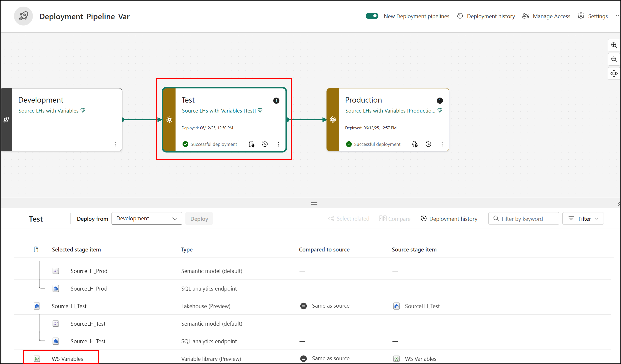
Task: Expand the Filter dropdown
Action: point(583,219)
